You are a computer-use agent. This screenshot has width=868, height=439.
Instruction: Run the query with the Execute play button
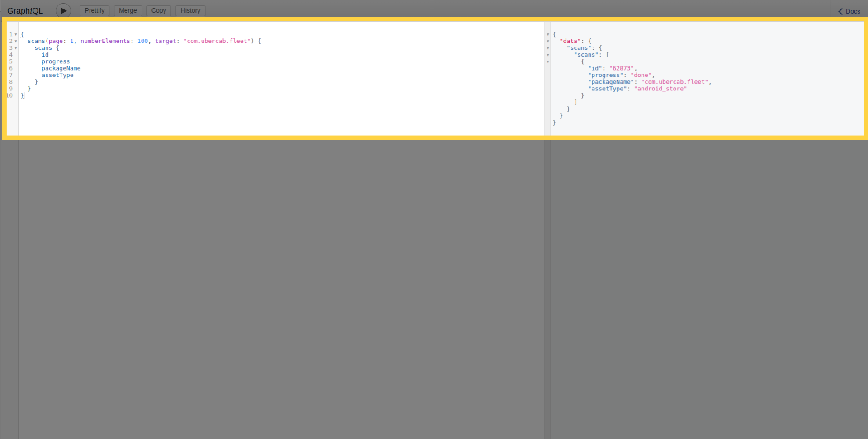(x=63, y=10)
